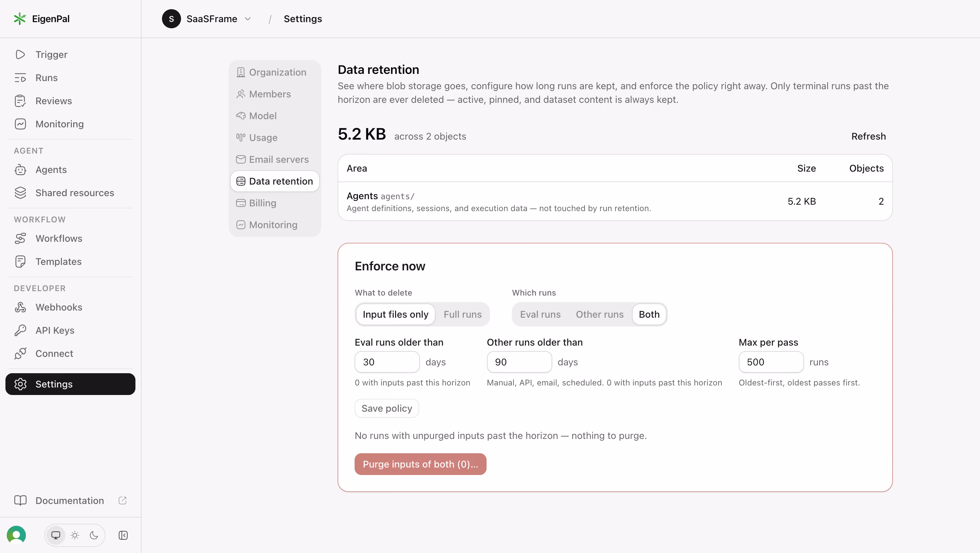Open the Organization settings tab
980x553 pixels.
click(275, 72)
